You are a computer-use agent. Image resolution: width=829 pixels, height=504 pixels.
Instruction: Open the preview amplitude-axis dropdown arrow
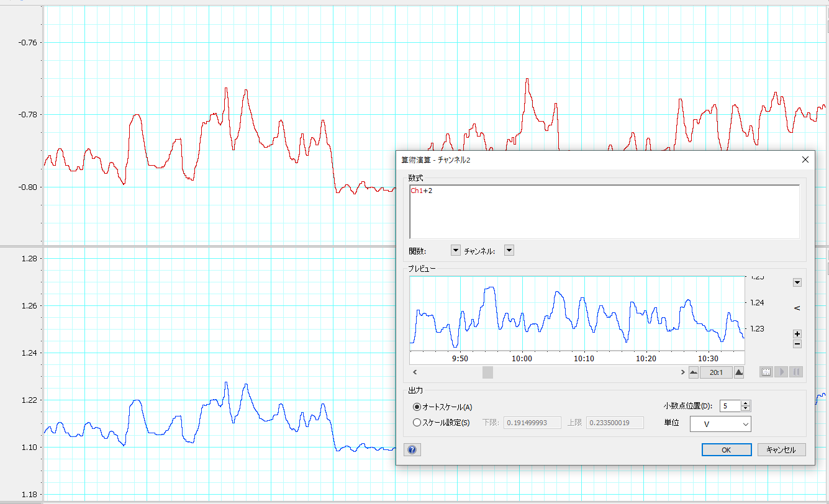[x=797, y=282]
